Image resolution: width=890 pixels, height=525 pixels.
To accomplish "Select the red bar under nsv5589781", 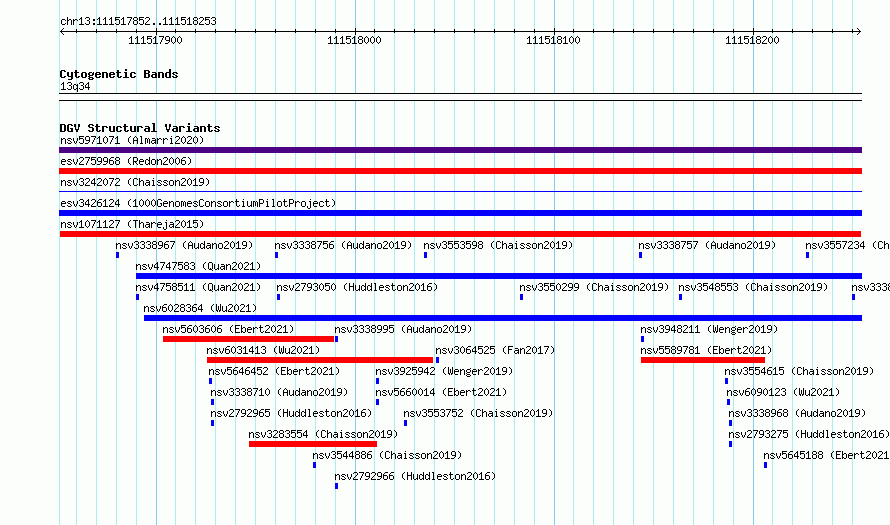I will tap(703, 360).
